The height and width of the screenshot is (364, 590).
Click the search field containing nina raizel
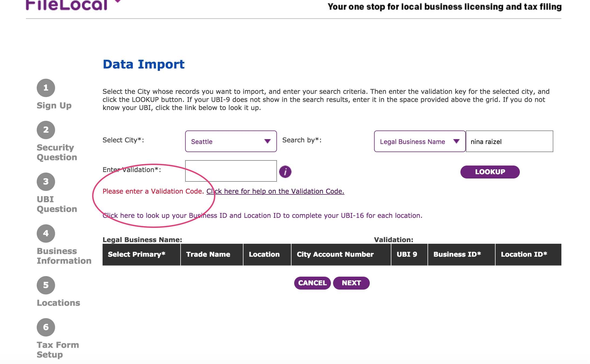509,142
